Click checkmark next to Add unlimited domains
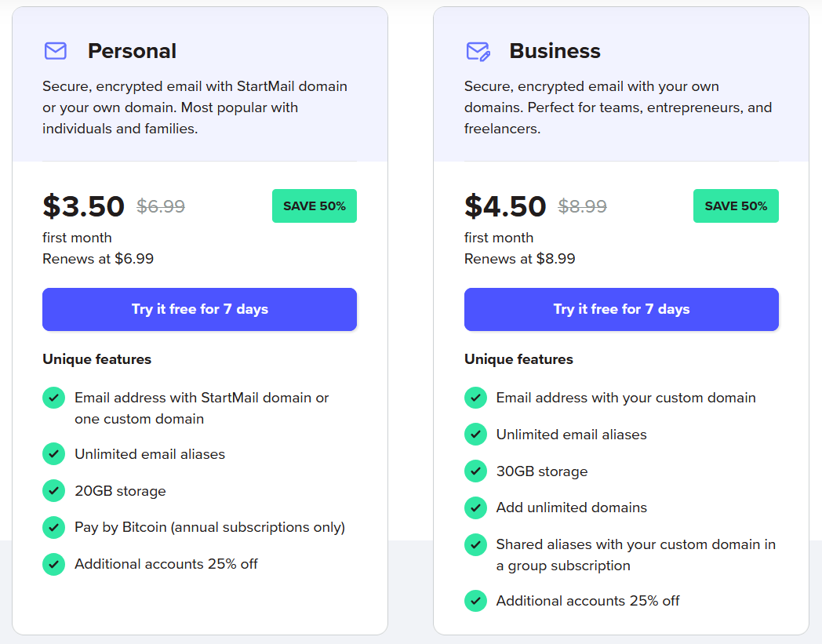 tap(475, 508)
